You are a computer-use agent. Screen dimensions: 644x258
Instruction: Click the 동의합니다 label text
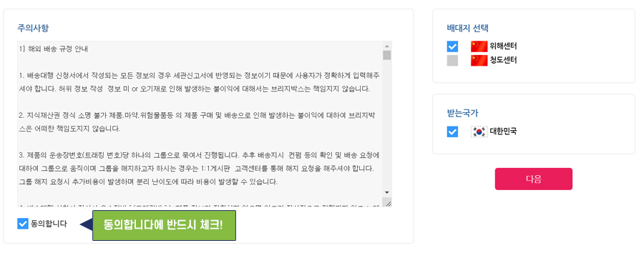click(49, 224)
